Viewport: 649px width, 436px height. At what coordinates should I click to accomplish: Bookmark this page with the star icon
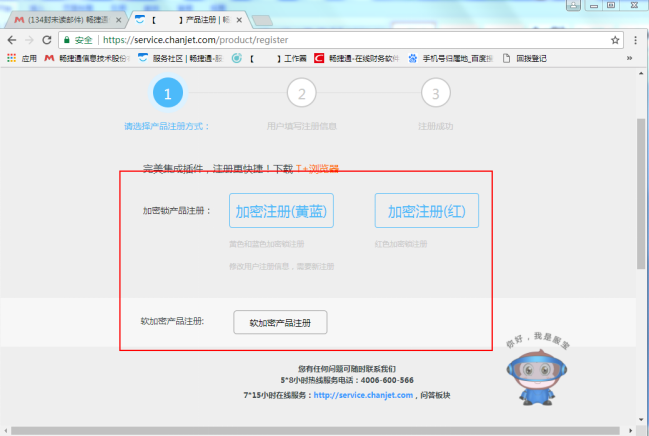point(615,40)
